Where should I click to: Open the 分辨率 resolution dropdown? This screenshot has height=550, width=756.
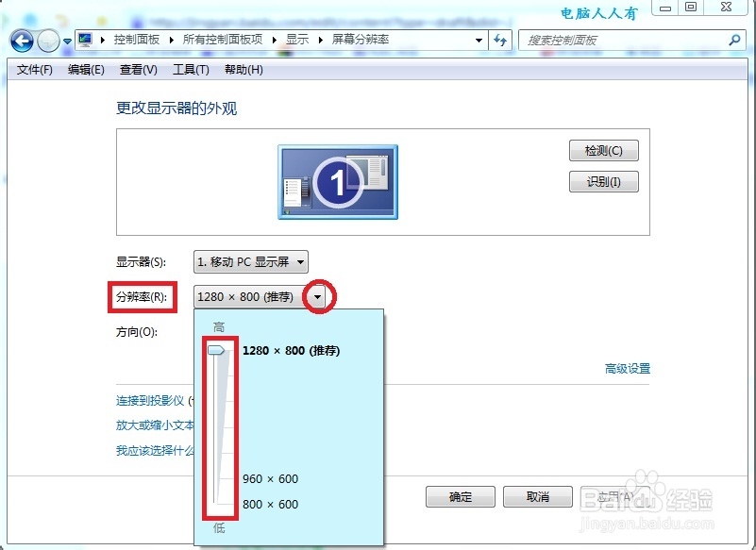click(x=317, y=295)
